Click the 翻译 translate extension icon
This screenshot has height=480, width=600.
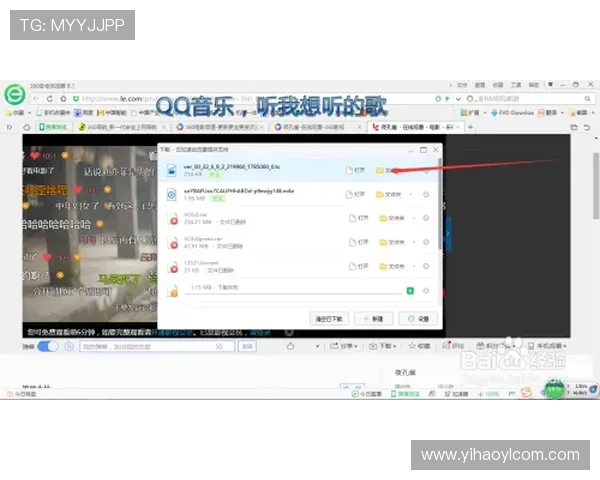[x=547, y=113]
